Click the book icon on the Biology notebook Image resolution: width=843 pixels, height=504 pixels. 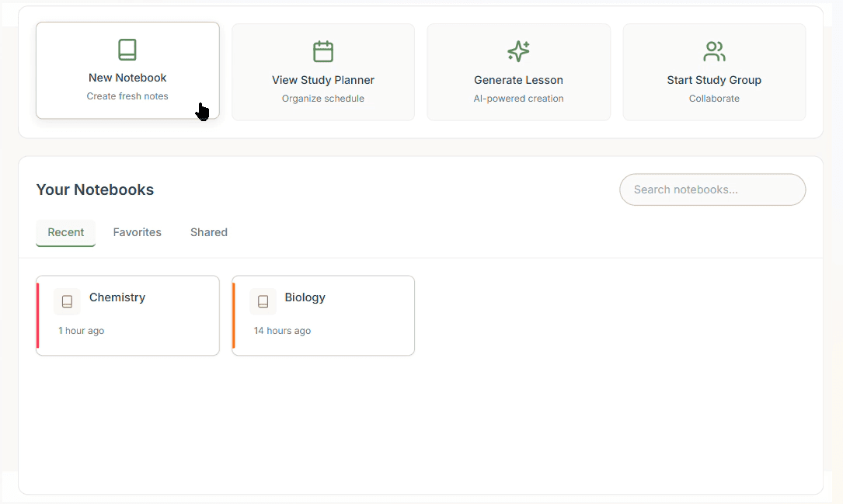(263, 301)
